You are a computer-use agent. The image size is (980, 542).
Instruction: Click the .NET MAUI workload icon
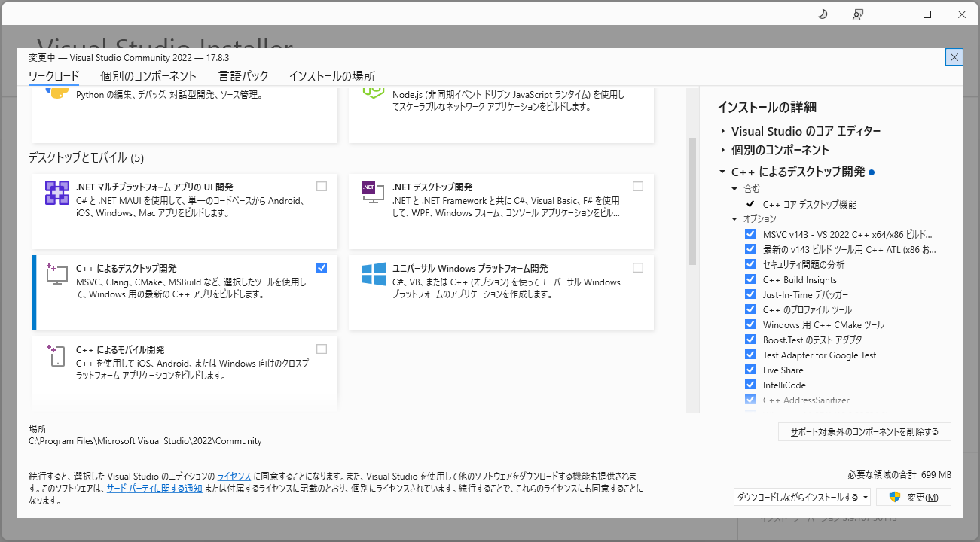coord(57,193)
